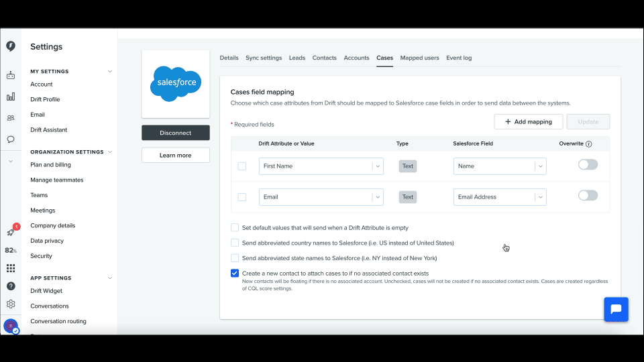Open the Email attribute dropdown
The width and height of the screenshot is (644, 362).
pos(321,197)
